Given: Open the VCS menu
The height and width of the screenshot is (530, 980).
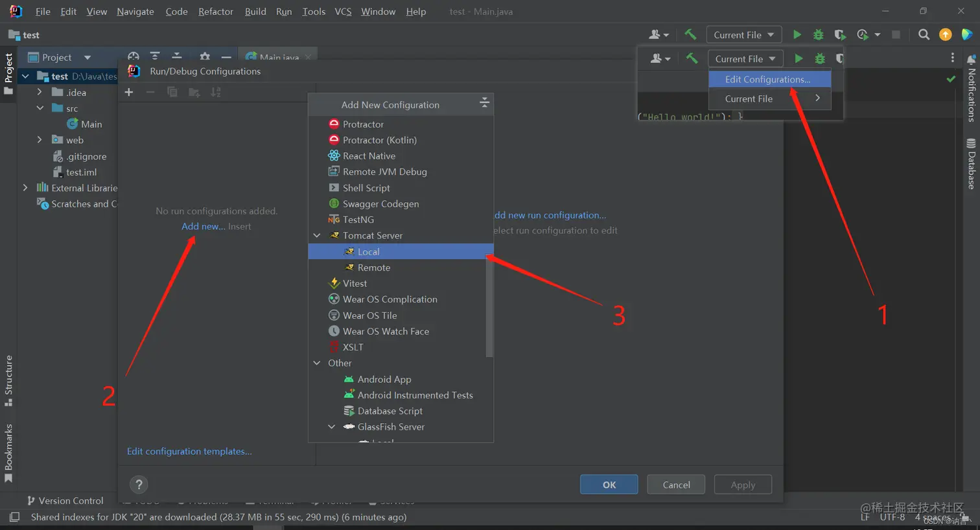Looking at the screenshot, I should 343,12.
